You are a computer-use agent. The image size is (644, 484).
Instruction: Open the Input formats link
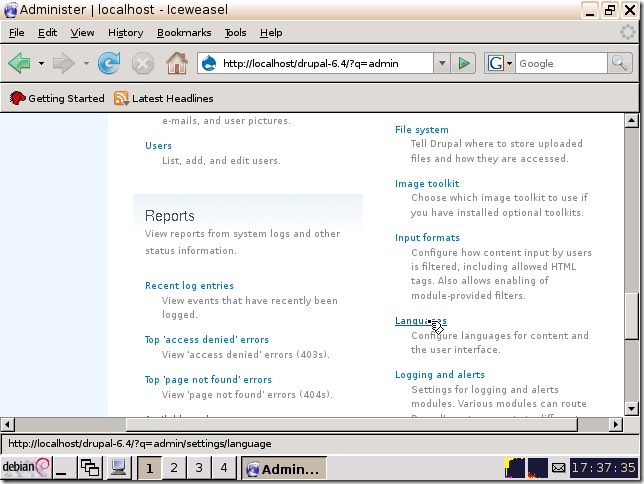click(x=427, y=237)
